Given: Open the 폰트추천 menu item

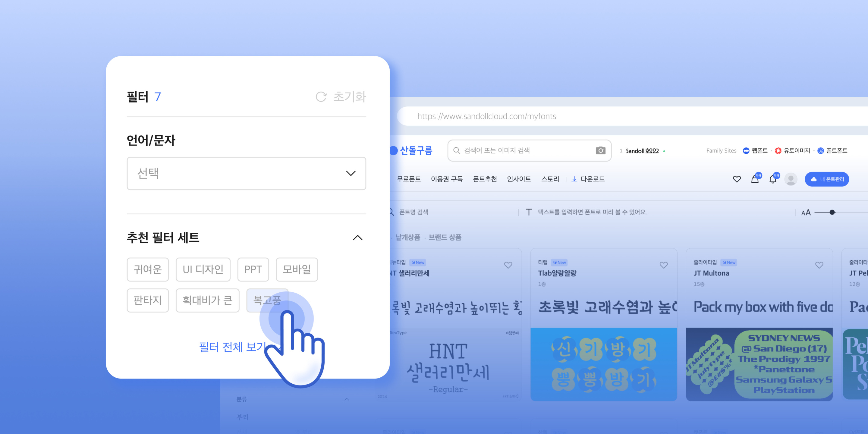Looking at the screenshot, I should [x=485, y=179].
